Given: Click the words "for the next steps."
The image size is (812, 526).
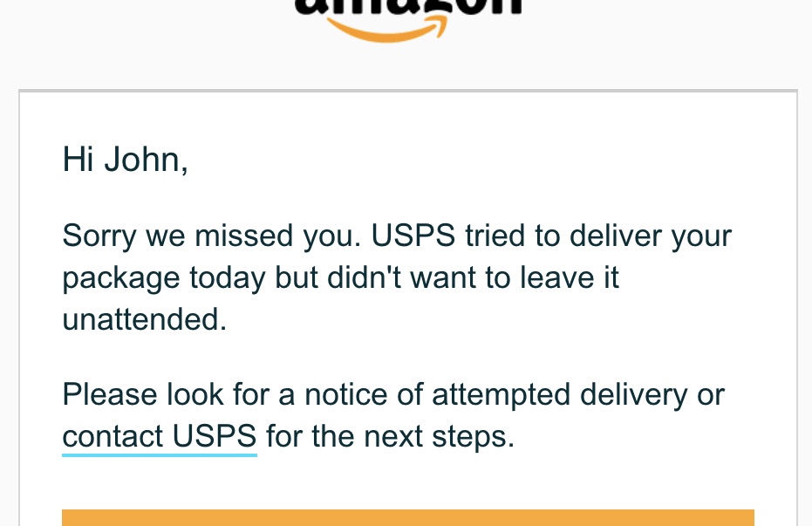Looking at the screenshot, I should 390,435.
